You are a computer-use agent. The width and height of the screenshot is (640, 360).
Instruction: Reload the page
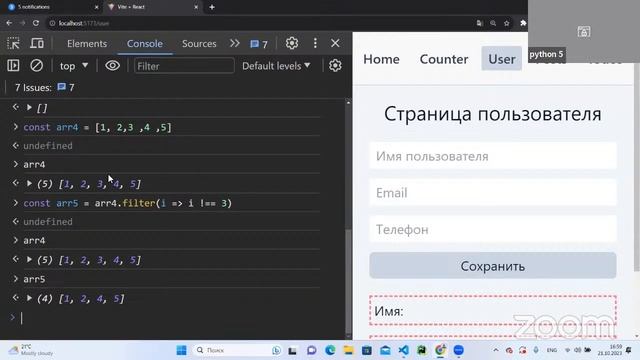click(x=36, y=23)
